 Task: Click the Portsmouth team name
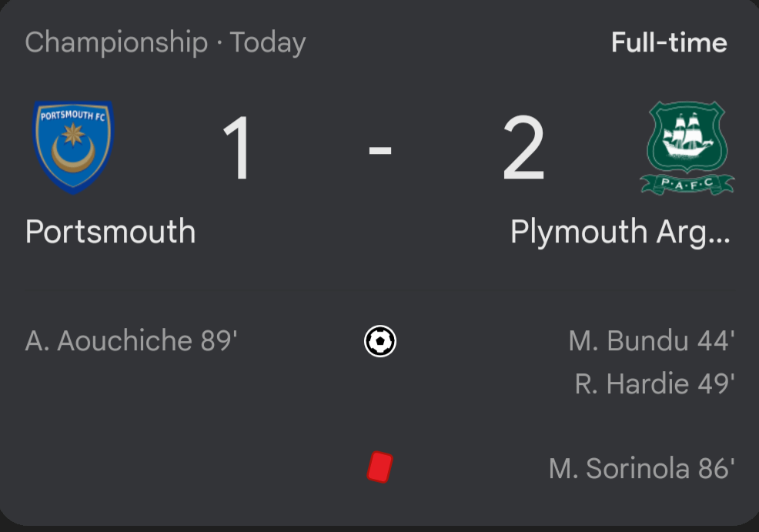pyautogui.click(x=109, y=232)
